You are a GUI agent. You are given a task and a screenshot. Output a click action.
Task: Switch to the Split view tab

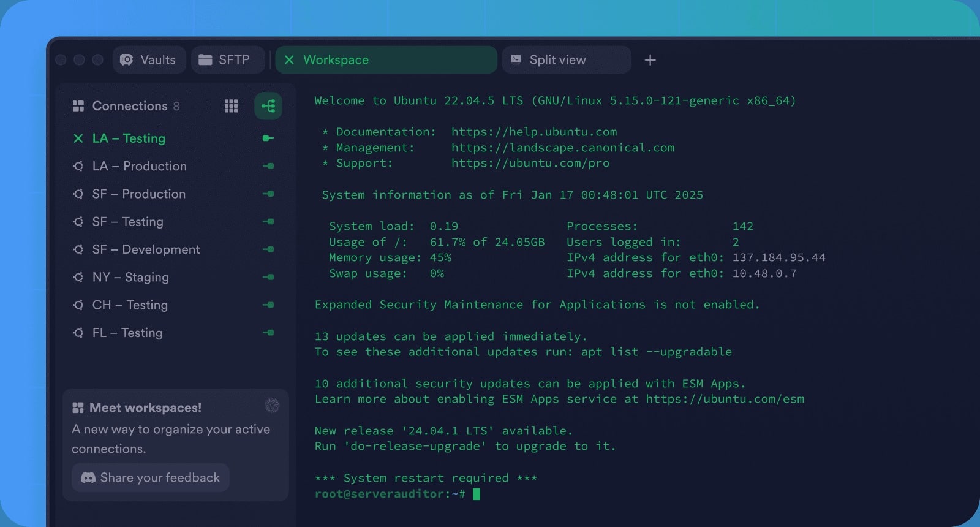point(566,59)
